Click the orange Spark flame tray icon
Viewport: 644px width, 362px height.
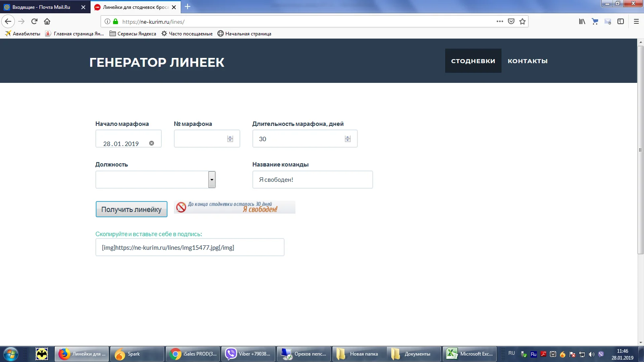563,354
